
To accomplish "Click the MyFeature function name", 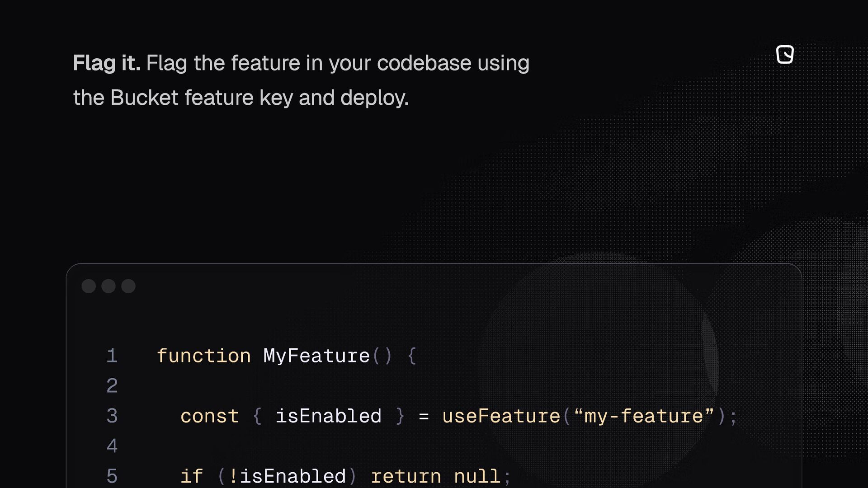I will (x=316, y=356).
